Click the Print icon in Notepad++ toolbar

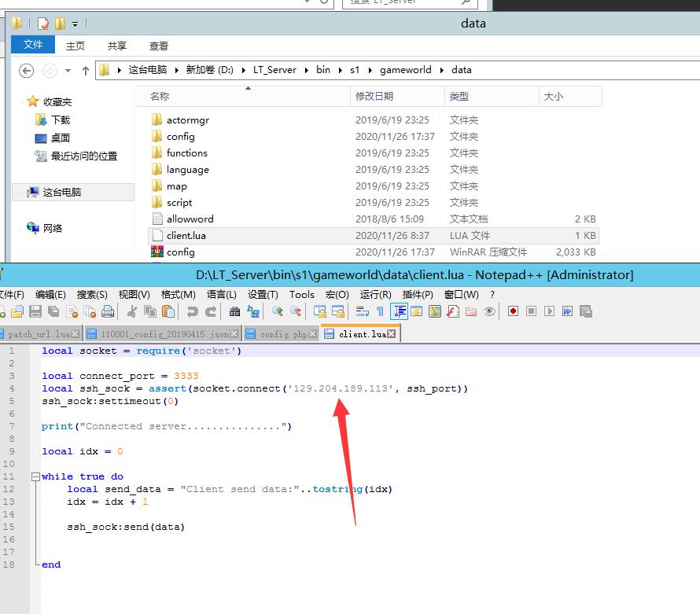(108, 311)
